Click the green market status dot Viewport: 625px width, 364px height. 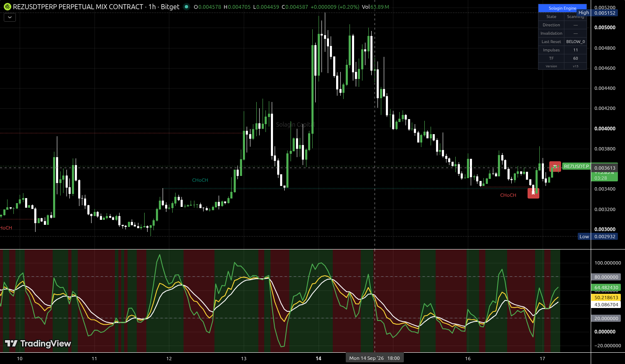[186, 7]
